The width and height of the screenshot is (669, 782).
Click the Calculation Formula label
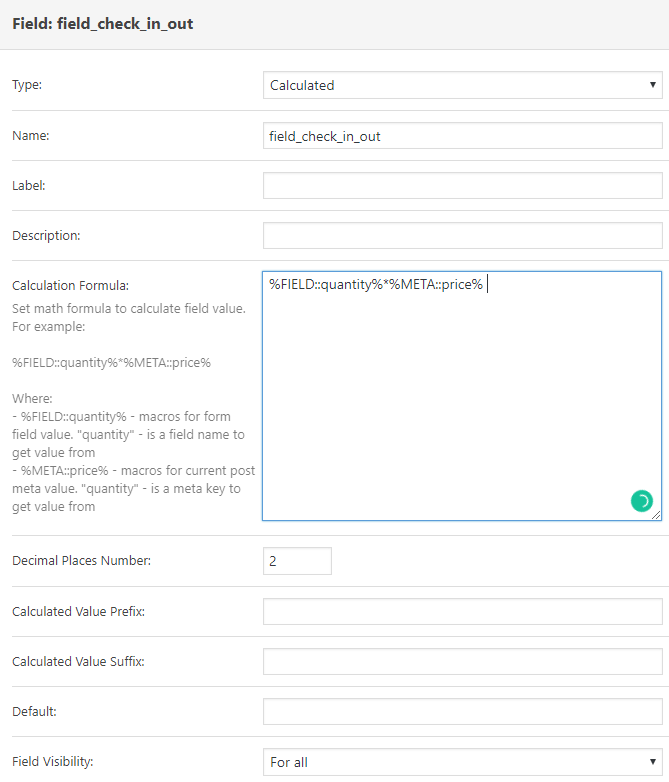coord(70,286)
